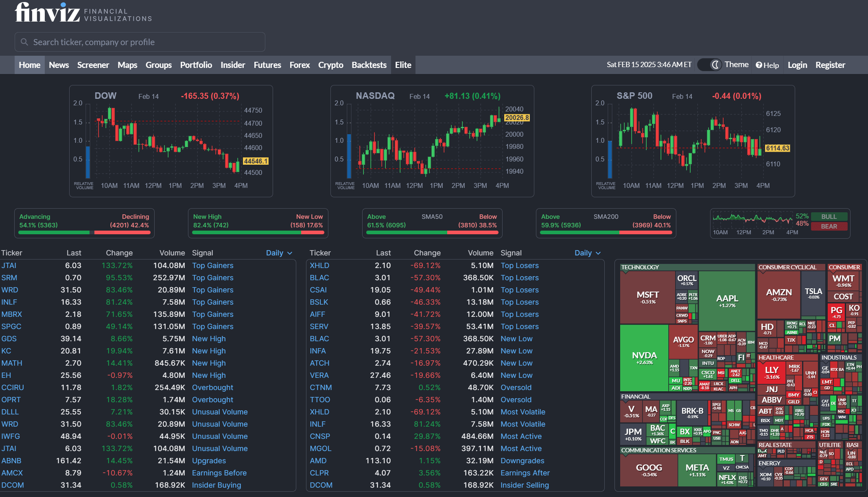Click New High signal for GDS
This screenshot has height=497, width=868.
coord(209,339)
